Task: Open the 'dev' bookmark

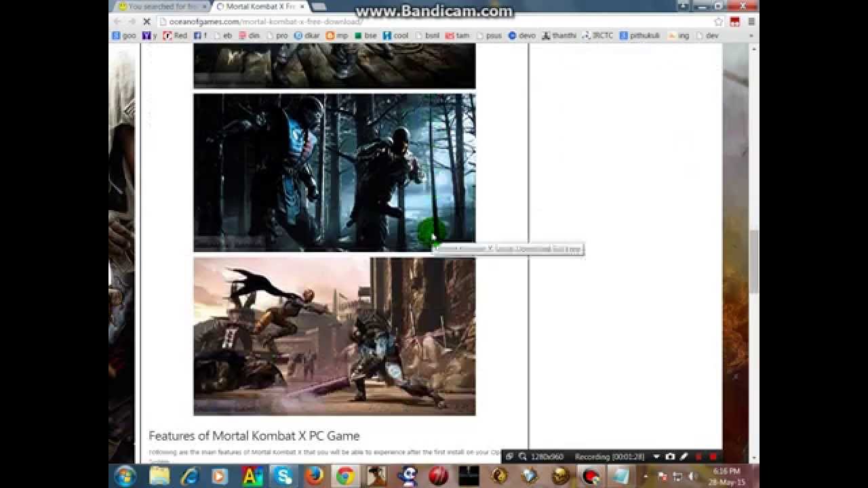Action: tap(707, 35)
